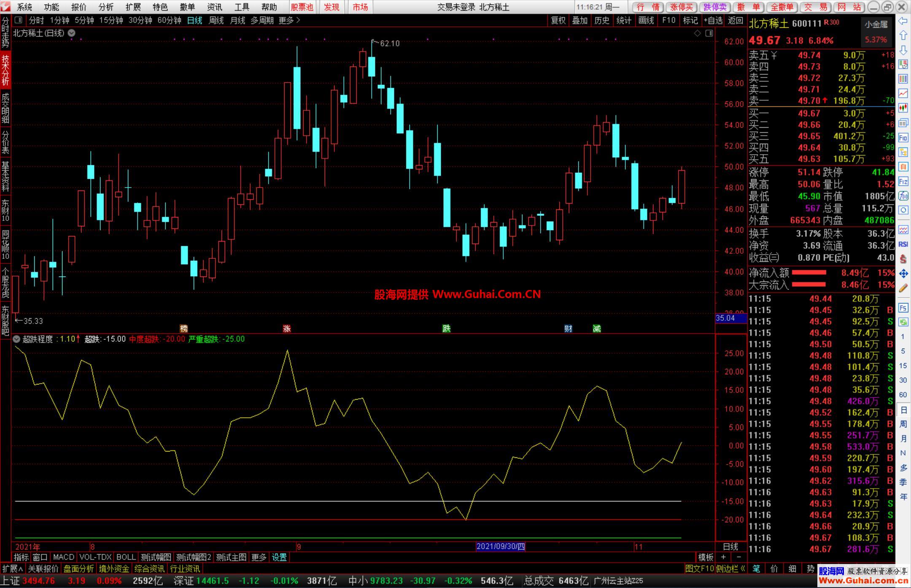Click the 小金属 sector label
This screenshot has height=588, width=911.
point(876,24)
